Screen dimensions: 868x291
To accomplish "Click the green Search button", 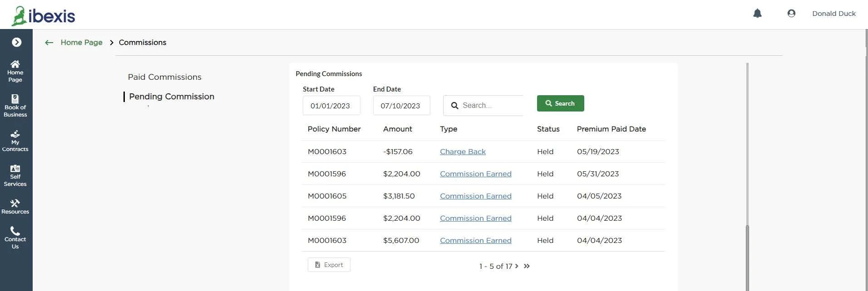I will (560, 103).
